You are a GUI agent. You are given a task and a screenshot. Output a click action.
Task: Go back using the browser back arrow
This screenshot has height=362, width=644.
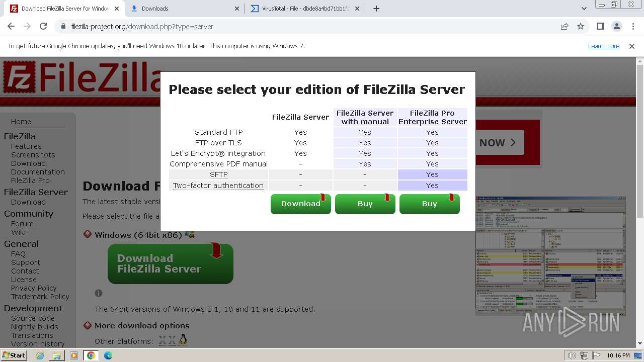coord(11,27)
